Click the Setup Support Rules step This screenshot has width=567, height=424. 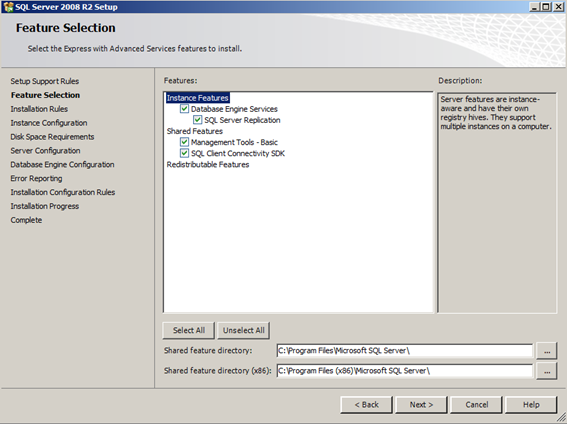click(45, 81)
